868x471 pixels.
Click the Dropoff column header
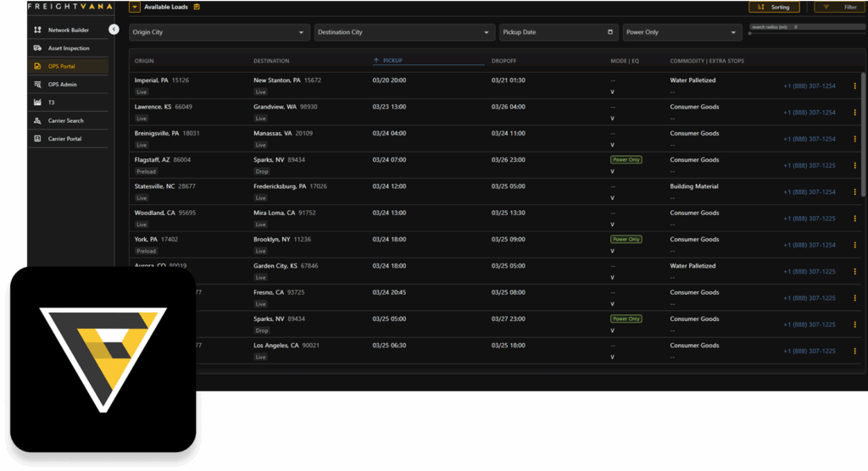point(504,61)
